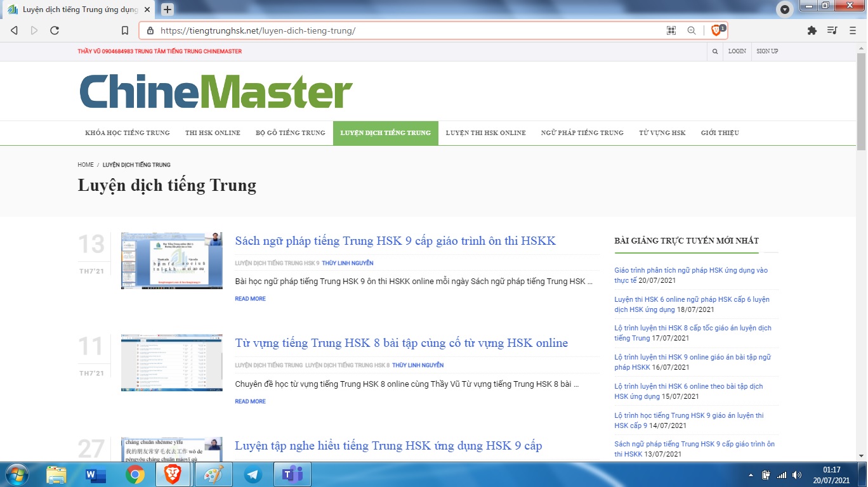Click READ MORE under Từ vựng HSK 8 article
Image resolution: width=868 pixels, height=487 pixels.
pyautogui.click(x=250, y=401)
